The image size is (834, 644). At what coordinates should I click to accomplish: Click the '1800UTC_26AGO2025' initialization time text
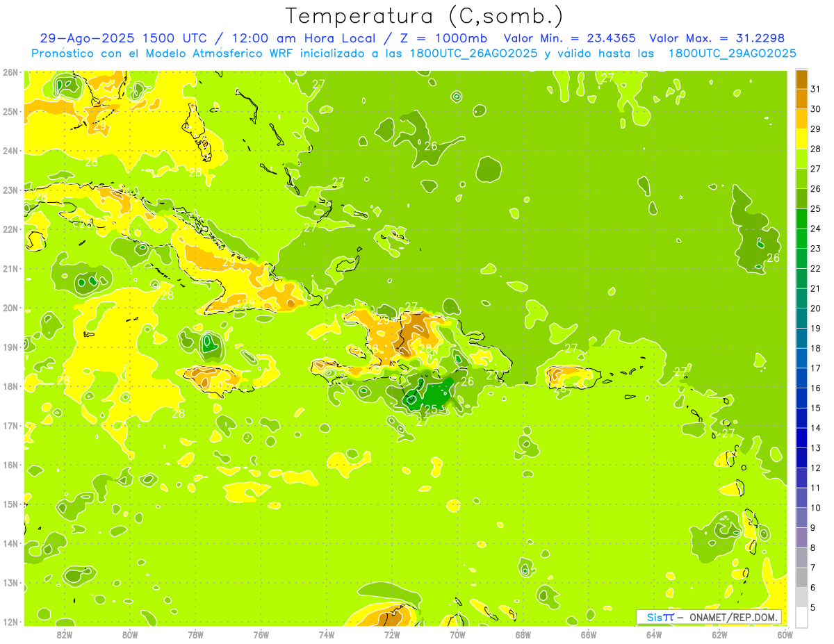(473, 53)
